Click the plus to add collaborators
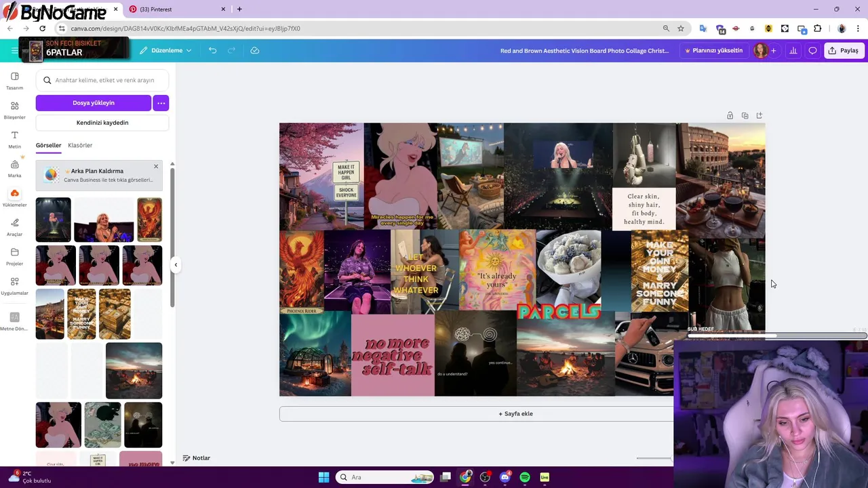 click(773, 50)
